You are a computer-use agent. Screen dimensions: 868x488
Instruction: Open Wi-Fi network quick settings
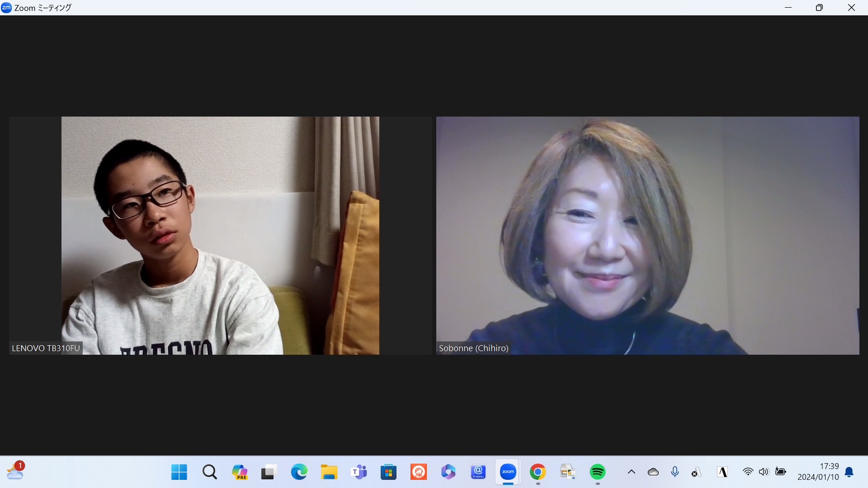tap(747, 472)
